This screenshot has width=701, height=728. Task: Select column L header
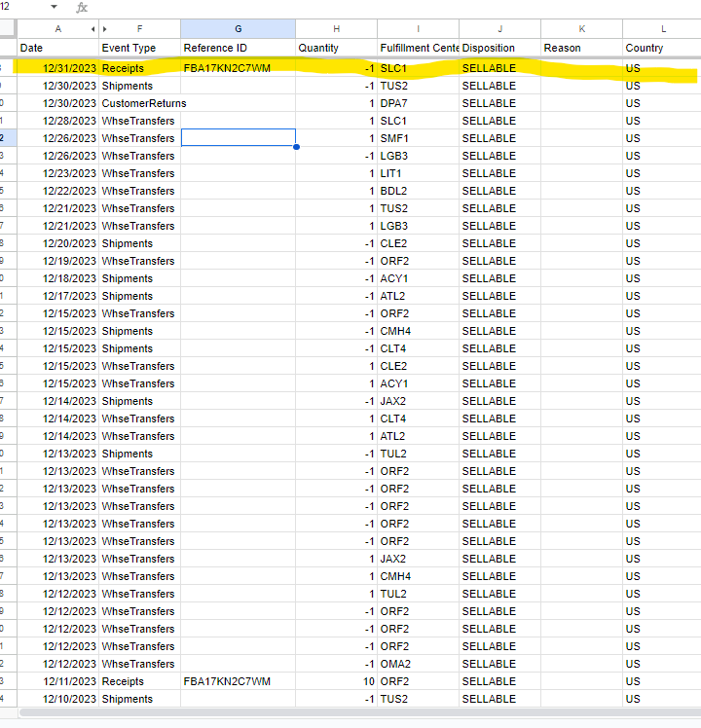tap(662, 29)
